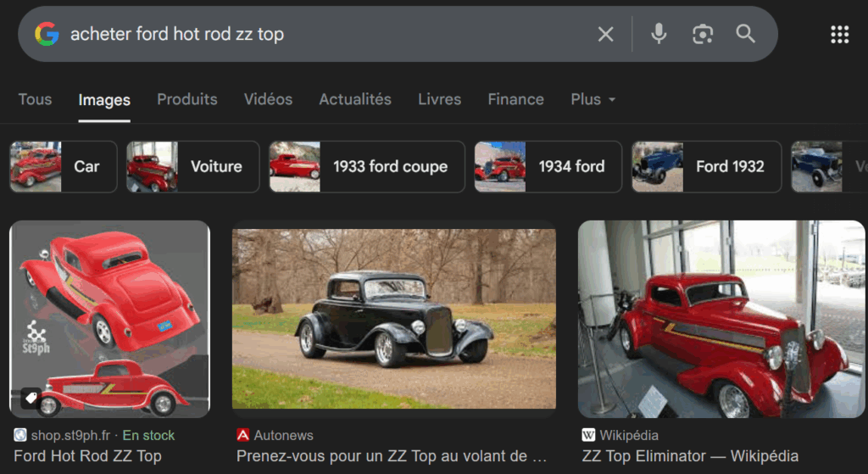Open the Google apps grid icon
Screen dimensions: 868x474
click(839, 34)
